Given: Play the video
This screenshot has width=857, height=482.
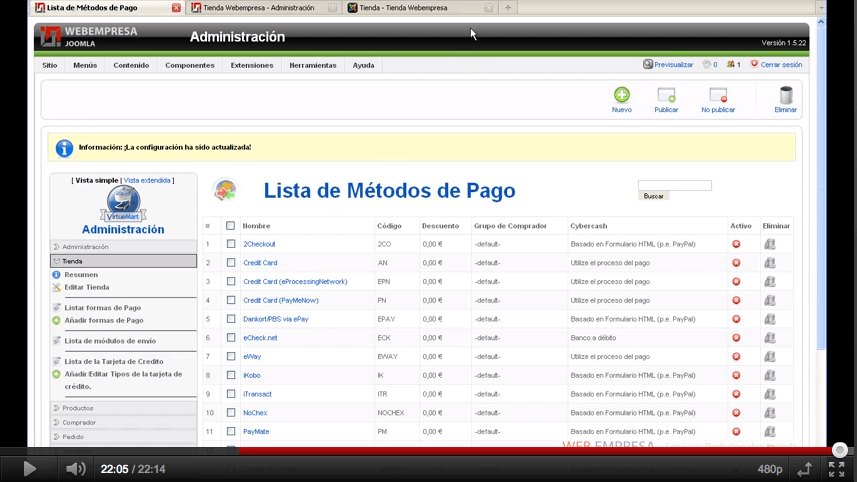Looking at the screenshot, I should [x=30, y=469].
